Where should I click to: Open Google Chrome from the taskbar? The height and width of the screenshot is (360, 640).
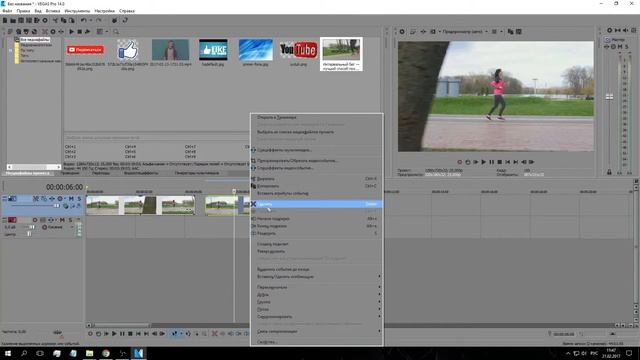coord(106,353)
